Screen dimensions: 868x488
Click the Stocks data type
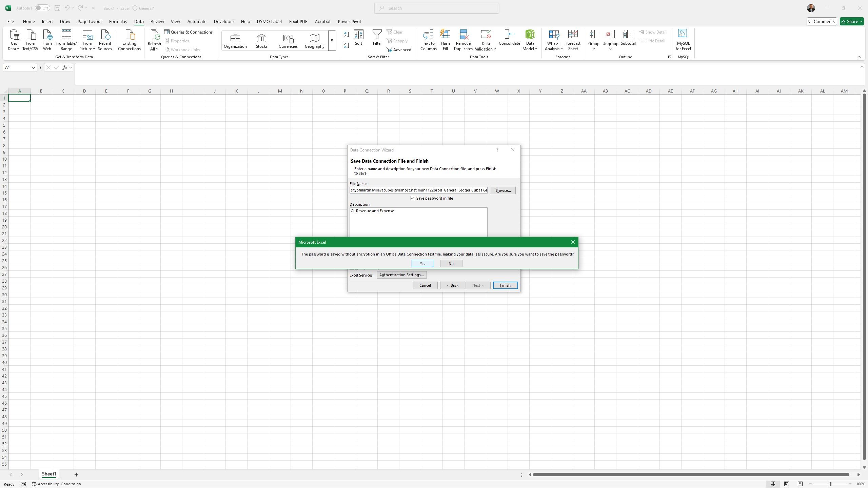tap(261, 41)
